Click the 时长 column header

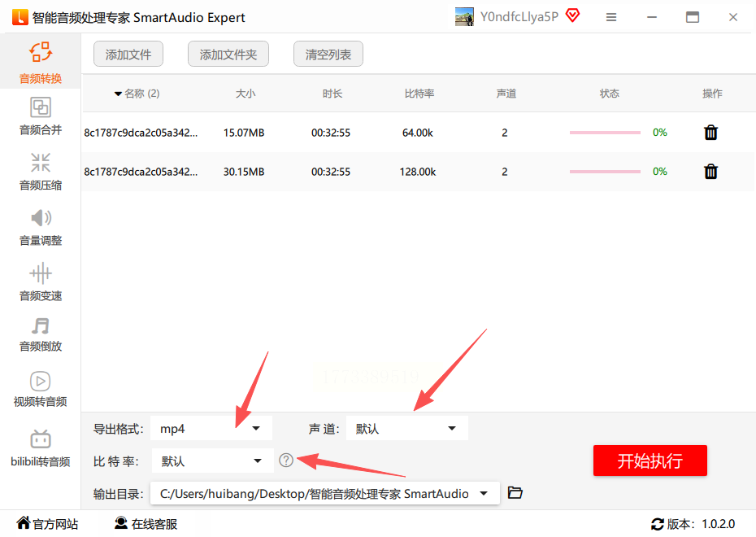pos(332,94)
